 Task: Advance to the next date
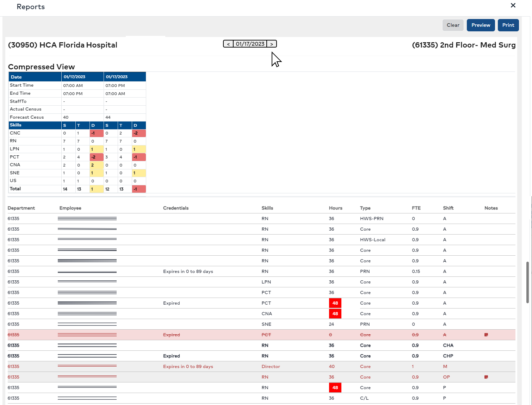click(272, 44)
